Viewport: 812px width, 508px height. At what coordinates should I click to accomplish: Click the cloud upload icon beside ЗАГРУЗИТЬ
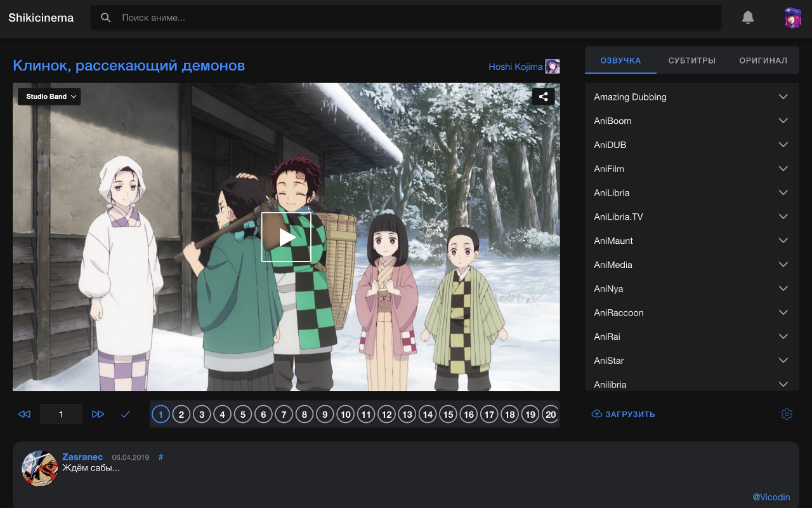[596, 414]
